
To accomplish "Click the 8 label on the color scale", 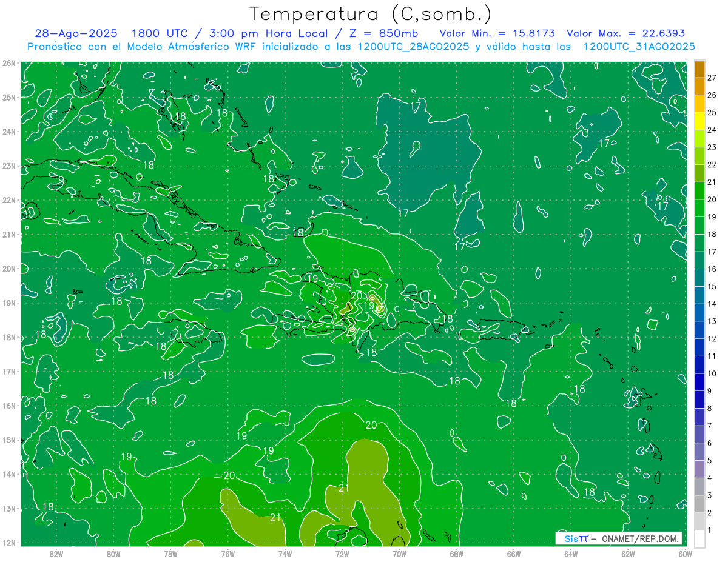I will [710, 408].
